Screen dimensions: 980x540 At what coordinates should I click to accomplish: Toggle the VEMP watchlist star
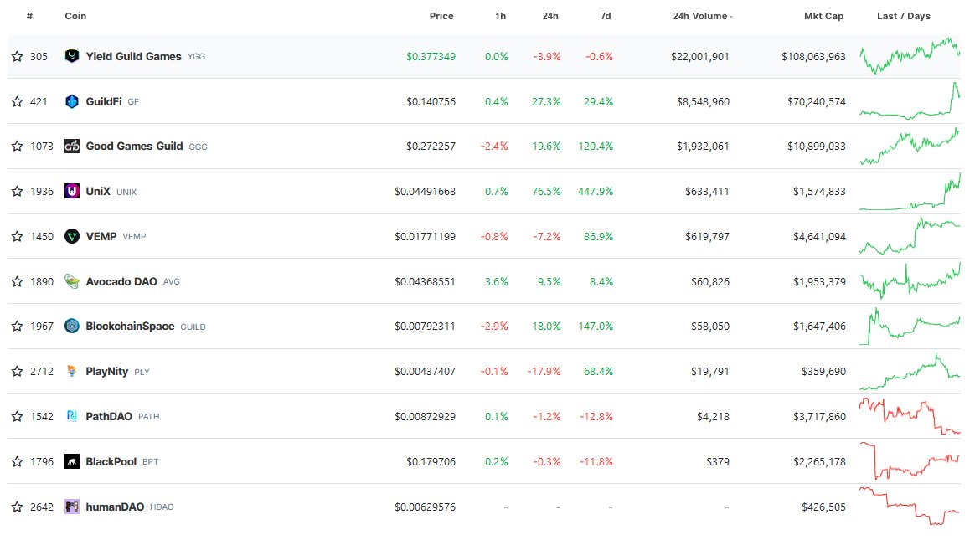[17, 236]
